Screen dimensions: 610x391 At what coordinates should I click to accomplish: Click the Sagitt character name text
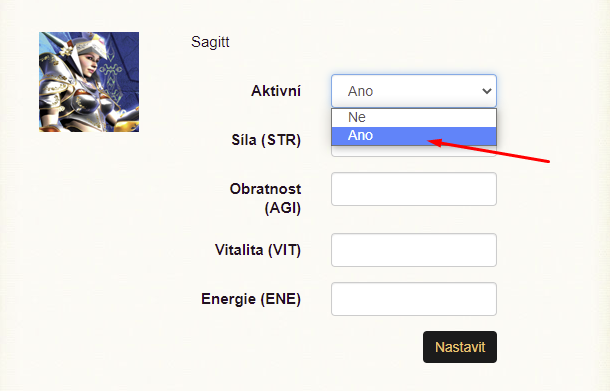coord(210,42)
